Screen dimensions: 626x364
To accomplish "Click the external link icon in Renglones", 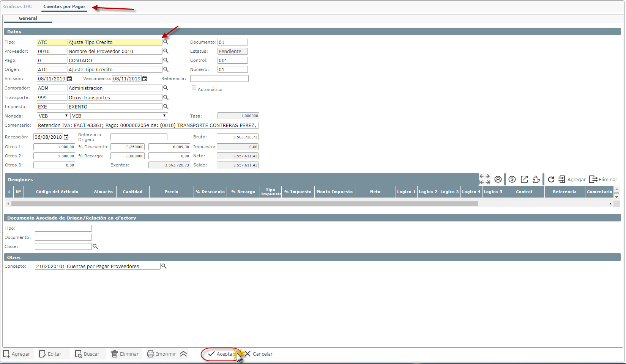I will coord(524,179).
